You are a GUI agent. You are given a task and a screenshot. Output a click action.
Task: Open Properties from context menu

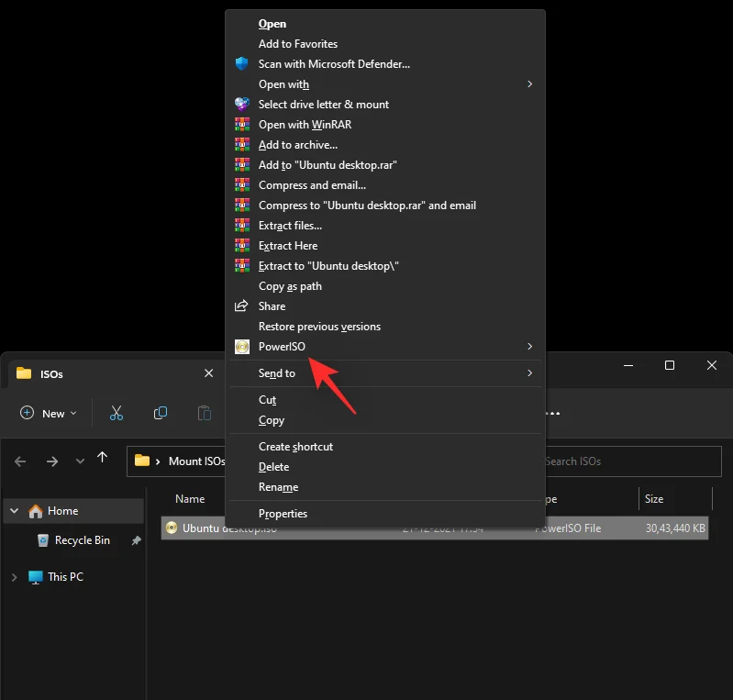pos(385,514)
